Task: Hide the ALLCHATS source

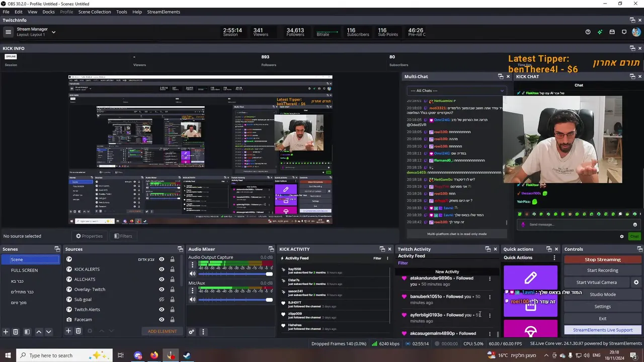Action: [x=162, y=280]
